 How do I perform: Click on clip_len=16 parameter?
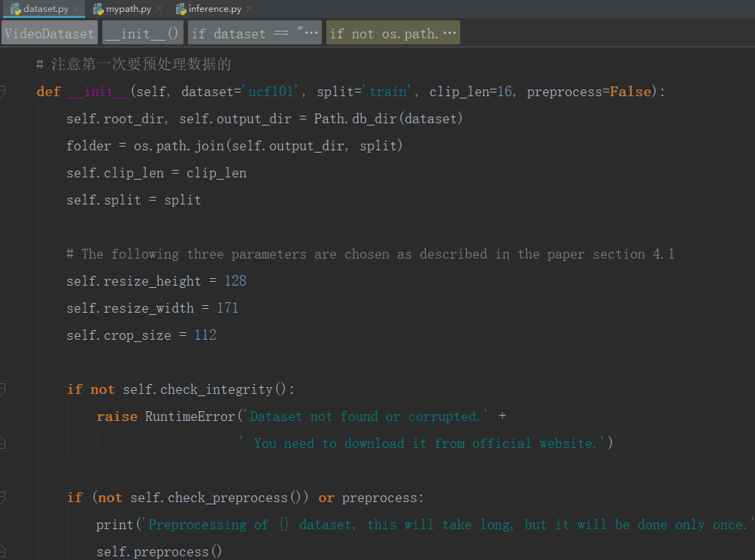(x=471, y=92)
